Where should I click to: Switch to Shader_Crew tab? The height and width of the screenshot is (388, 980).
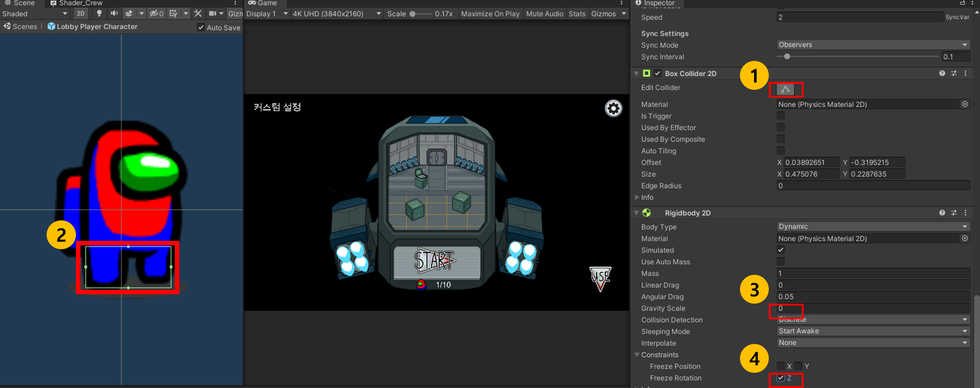coord(76,3)
